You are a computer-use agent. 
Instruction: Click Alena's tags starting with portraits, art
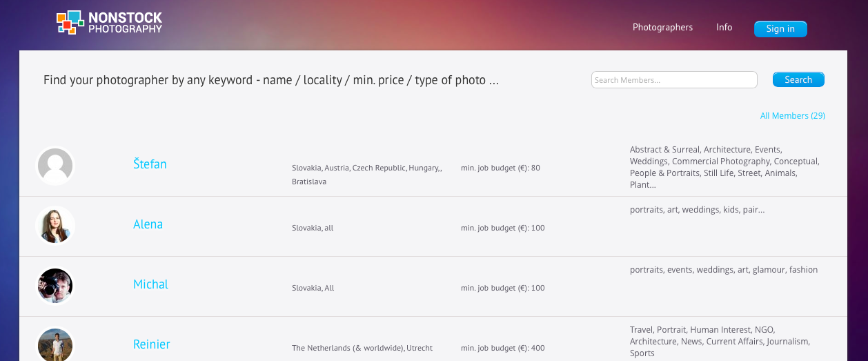[697, 210]
